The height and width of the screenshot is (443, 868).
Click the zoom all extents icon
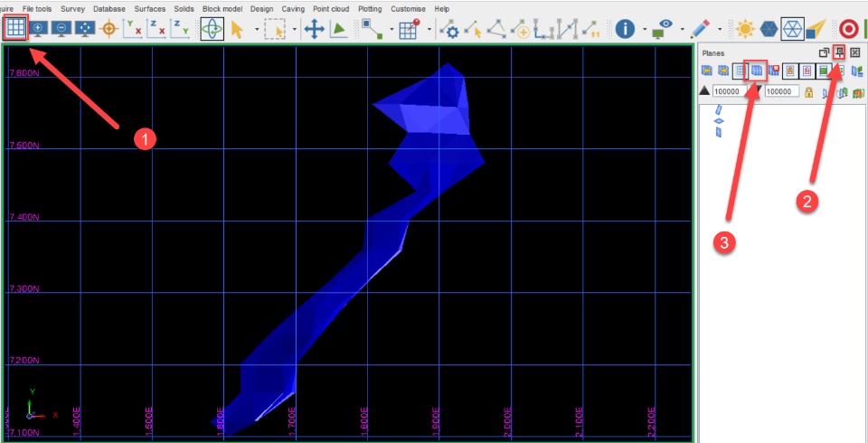coord(85,28)
